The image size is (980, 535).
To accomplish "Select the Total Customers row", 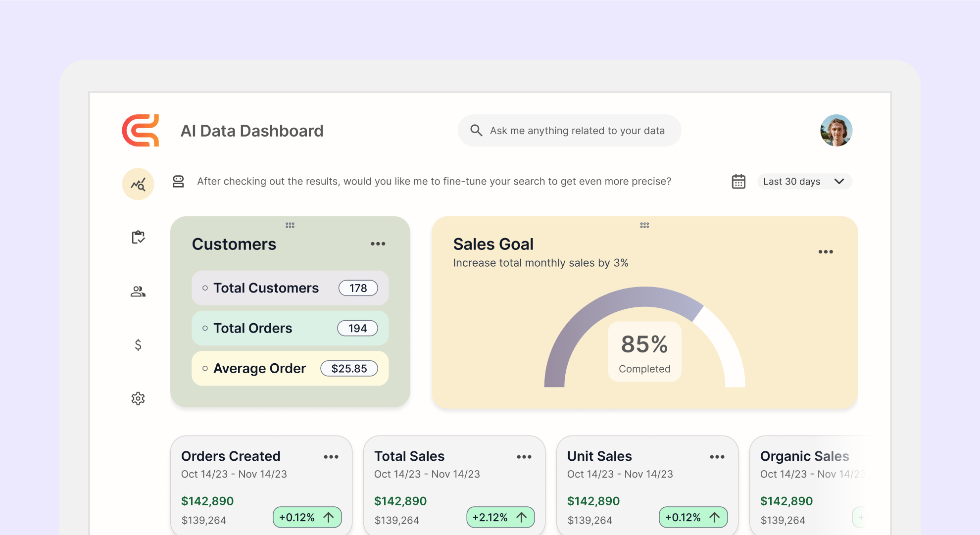I will (290, 288).
